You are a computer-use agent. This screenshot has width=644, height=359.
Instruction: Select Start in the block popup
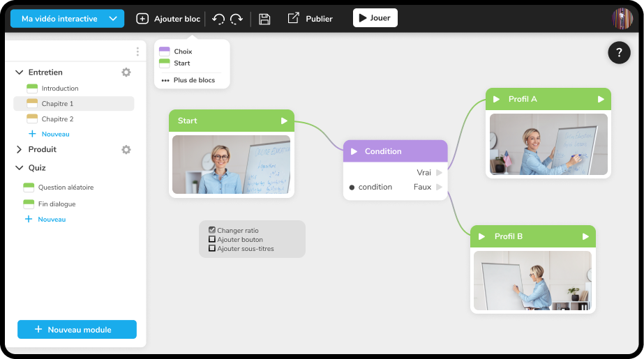pos(182,63)
